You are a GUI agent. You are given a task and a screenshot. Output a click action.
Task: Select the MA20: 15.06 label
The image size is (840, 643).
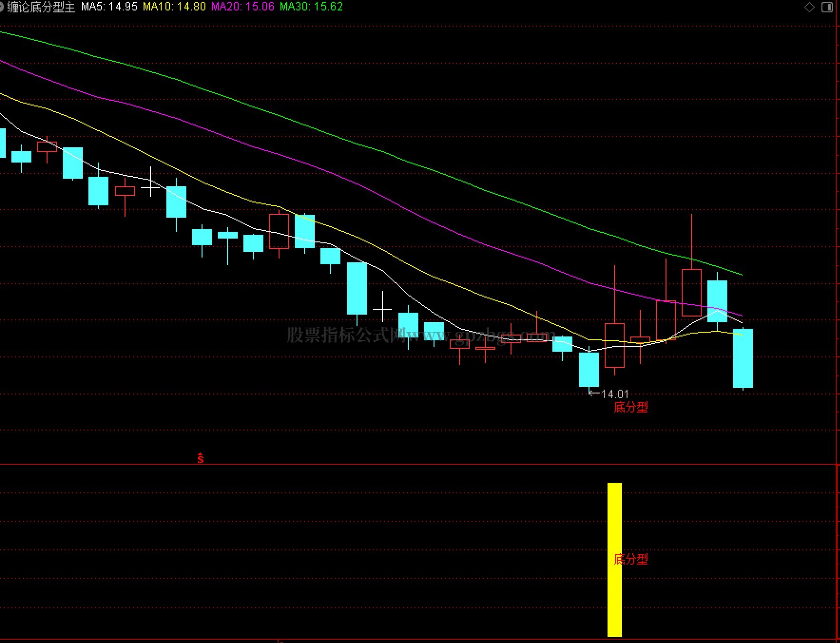click(243, 7)
